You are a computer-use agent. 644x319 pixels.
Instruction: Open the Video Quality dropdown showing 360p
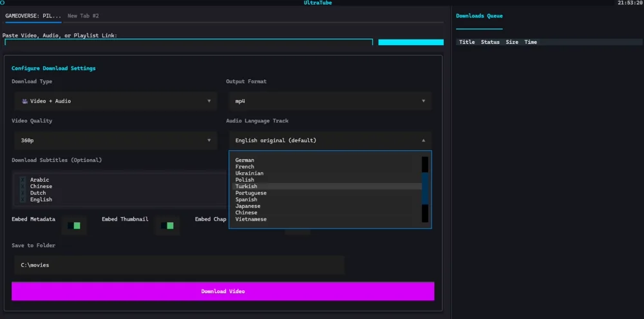(x=116, y=140)
